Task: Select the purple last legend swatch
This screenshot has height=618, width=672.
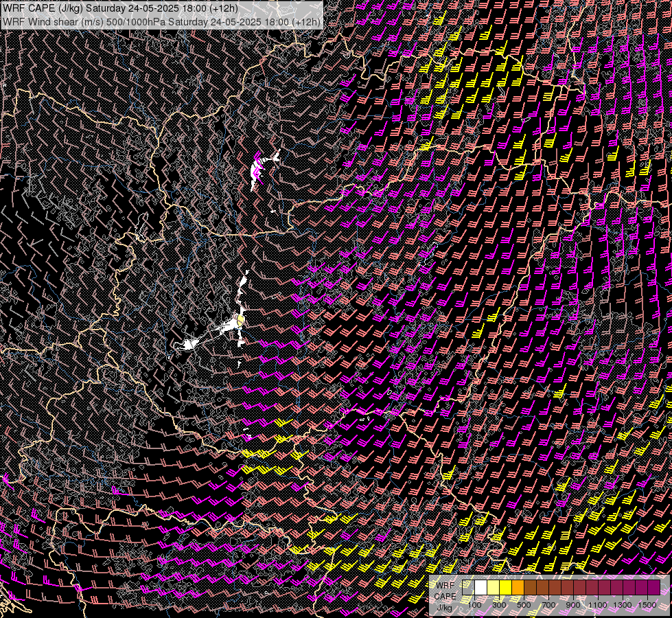Action: tap(654, 587)
